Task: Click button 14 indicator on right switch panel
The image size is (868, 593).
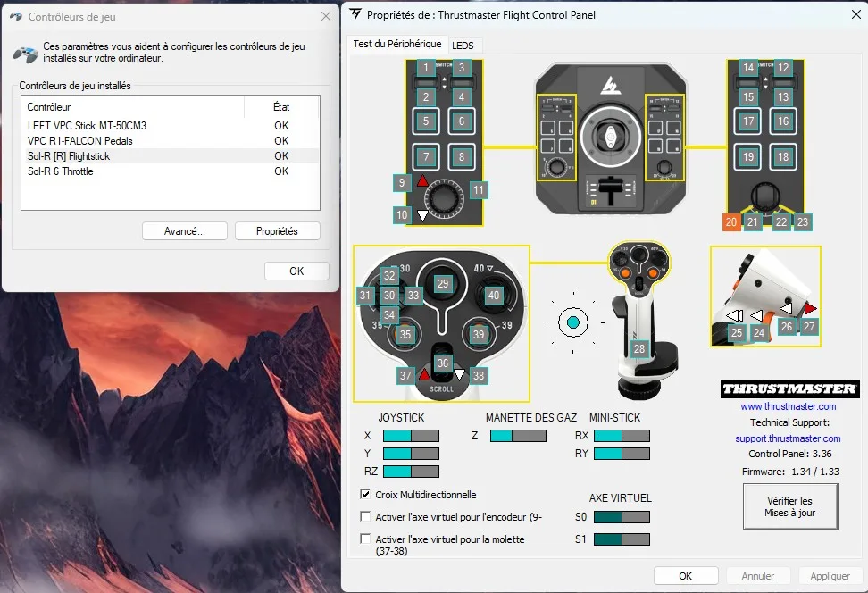Action: point(748,68)
